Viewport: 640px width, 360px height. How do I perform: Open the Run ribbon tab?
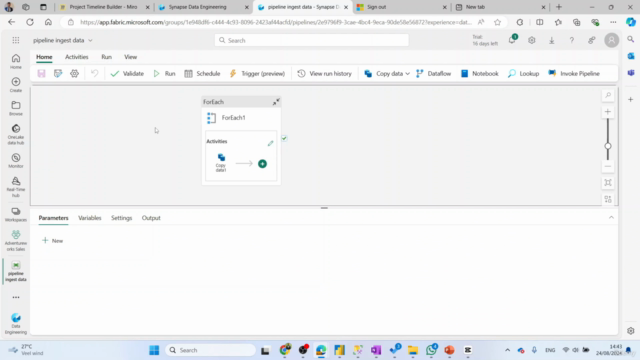(107, 57)
